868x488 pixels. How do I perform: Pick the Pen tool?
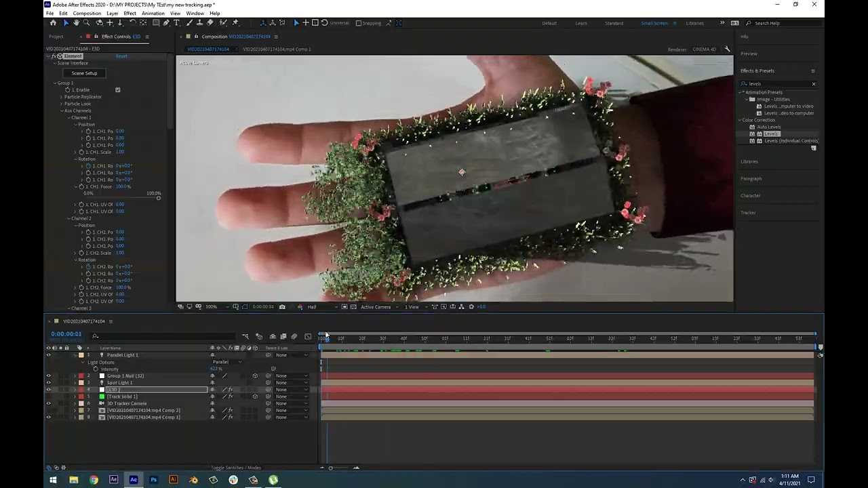coord(166,23)
